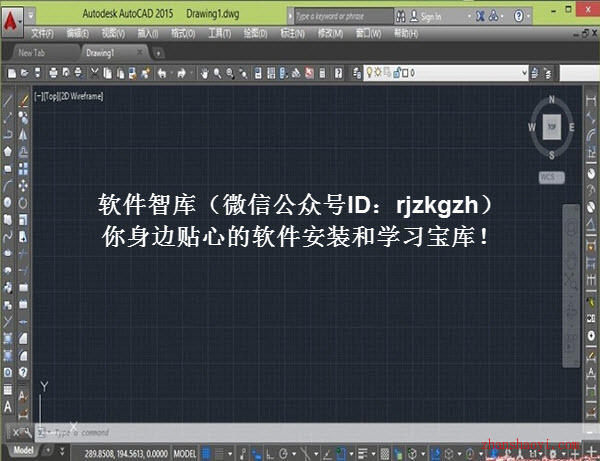Select the Rectangle draw tool

coord(8,168)
